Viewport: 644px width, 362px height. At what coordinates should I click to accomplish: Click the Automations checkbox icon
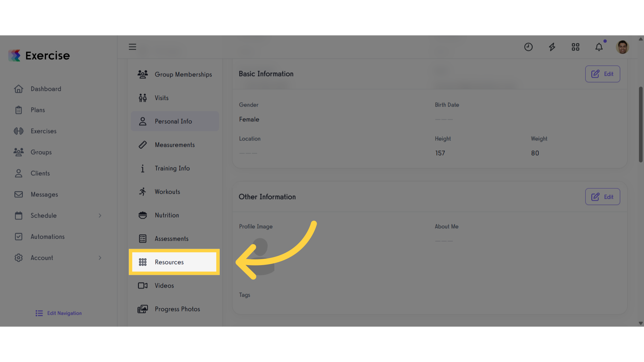click(x=19, y=237)
